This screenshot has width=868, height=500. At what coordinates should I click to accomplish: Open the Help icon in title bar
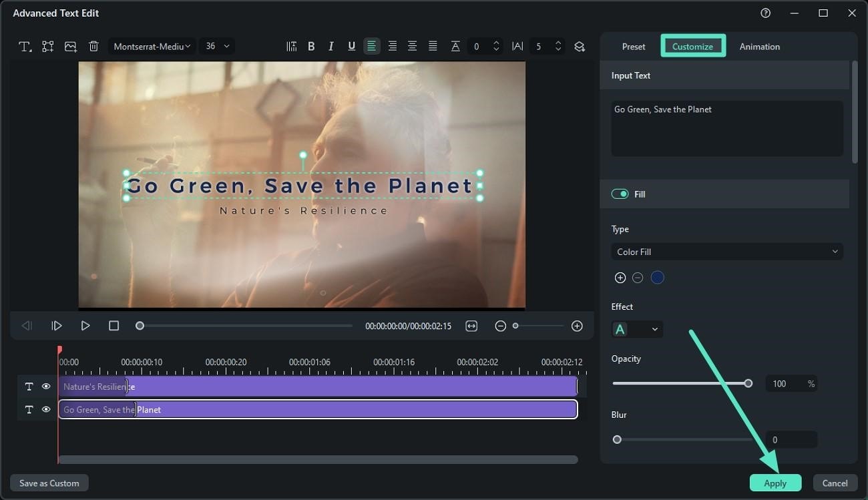coord(766,13)
